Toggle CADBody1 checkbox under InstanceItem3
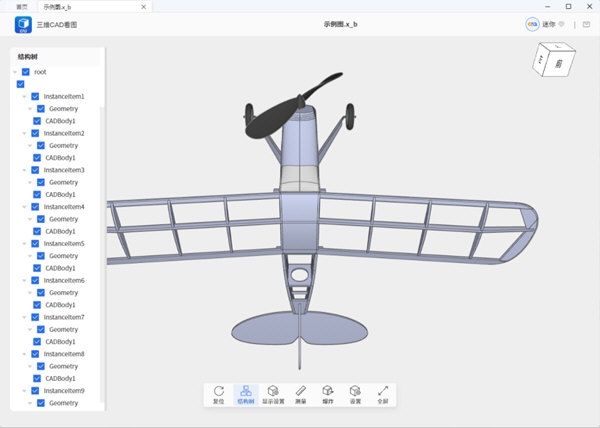Viewport: 600px width, 428px height. [37, 194]
